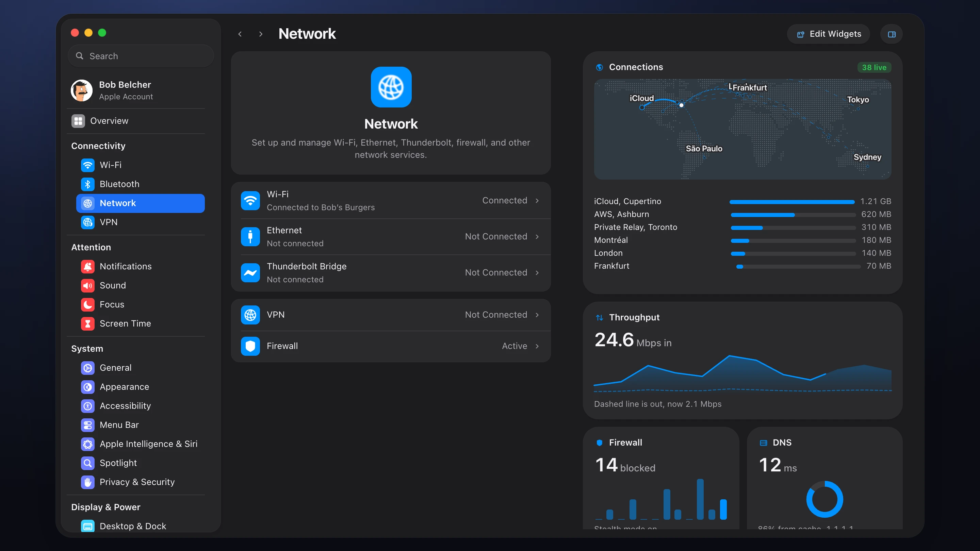The width and height of the screenshot is (980, 551).
Task: Expand Wi-Fi row chevron
Action: (x=537, y=200)
